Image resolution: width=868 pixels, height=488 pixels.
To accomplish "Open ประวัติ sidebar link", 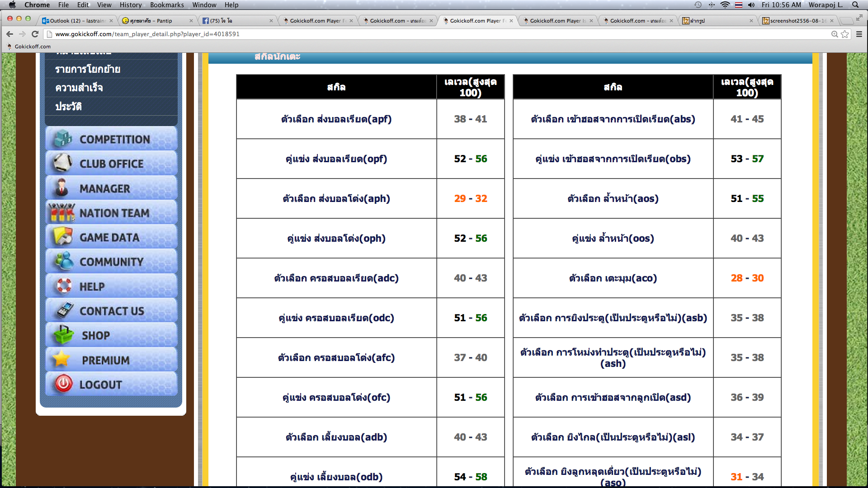I will click(68, 107).
